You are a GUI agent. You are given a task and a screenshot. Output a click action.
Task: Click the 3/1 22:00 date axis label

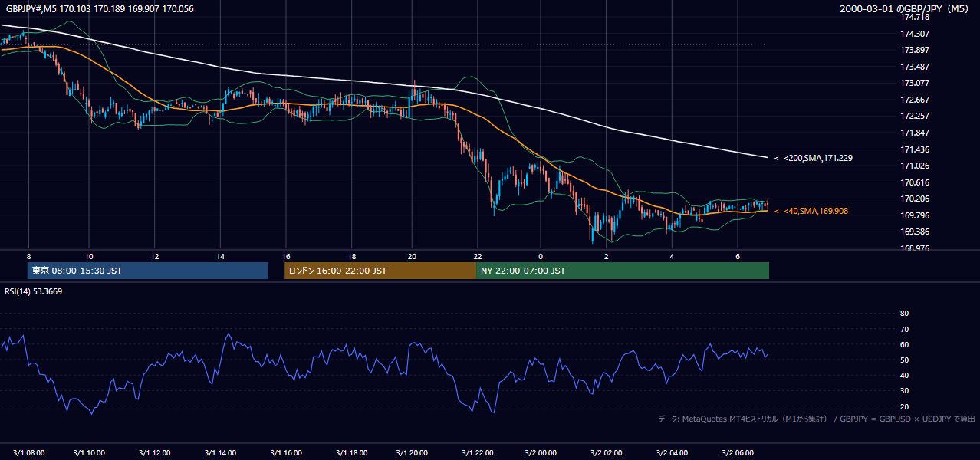[478, 453]
